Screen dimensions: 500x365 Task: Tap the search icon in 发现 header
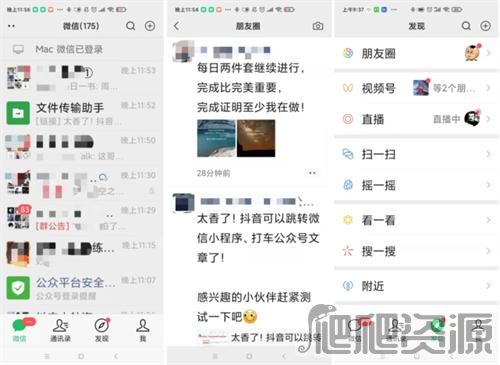point(466,26)
